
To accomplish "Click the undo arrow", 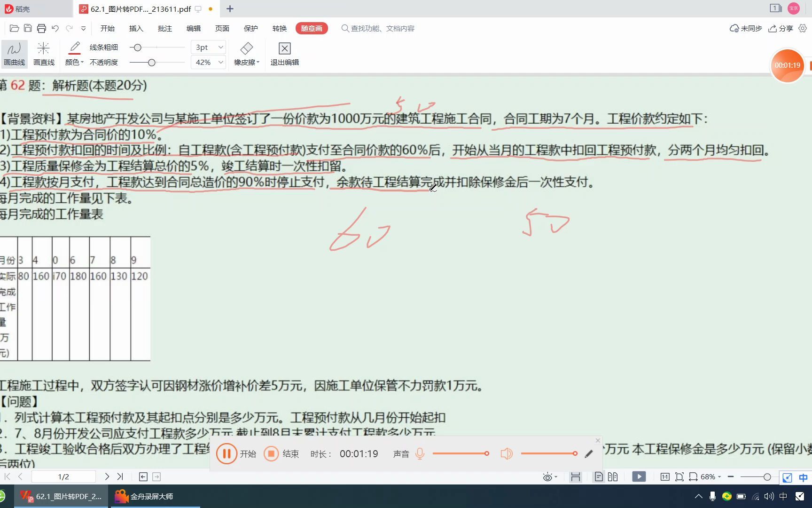I will pos(55,28).
